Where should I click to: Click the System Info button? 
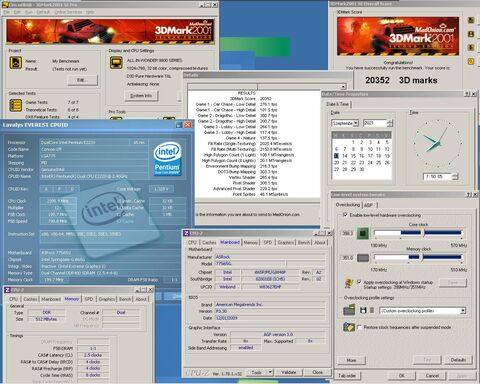[x=141, y=96]
